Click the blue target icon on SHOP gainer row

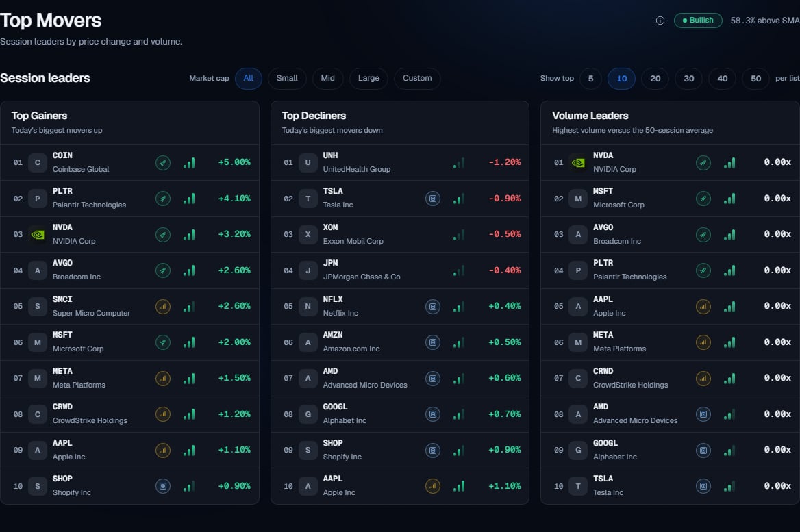(163, 486)
